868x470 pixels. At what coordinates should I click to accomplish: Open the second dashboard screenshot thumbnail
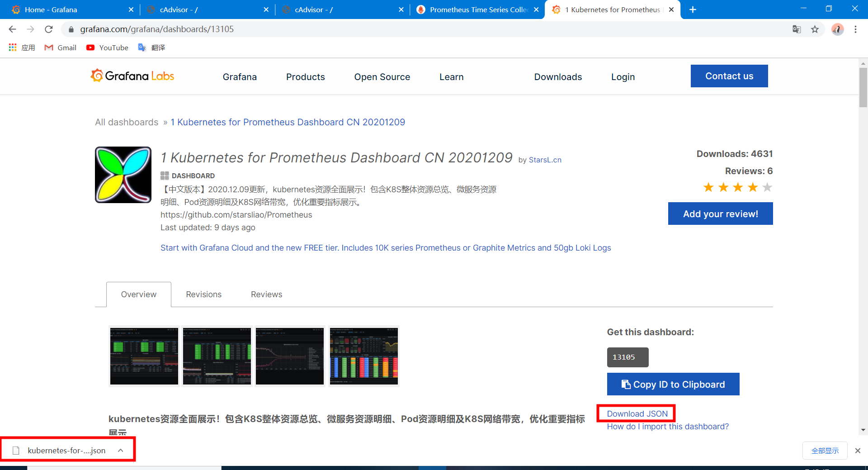tap(217, 356)
